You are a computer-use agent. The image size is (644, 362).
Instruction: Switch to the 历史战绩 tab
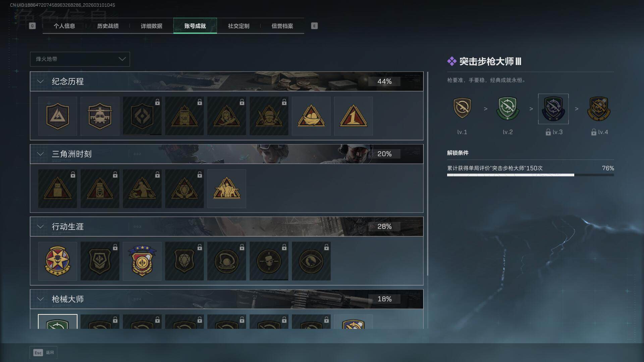point(108,26)
